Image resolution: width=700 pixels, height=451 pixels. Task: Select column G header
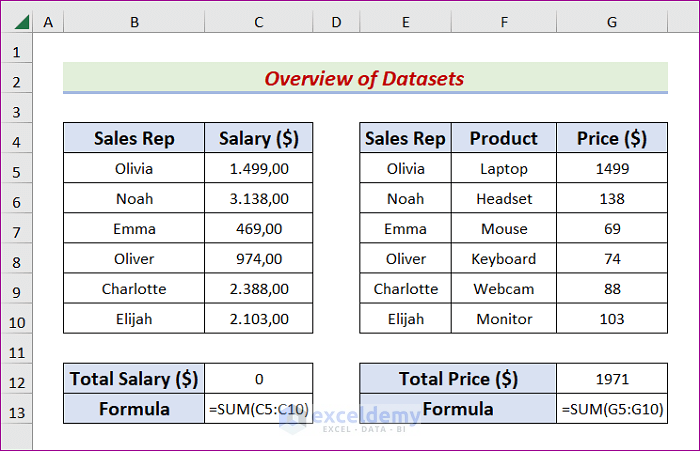point(612,20)
